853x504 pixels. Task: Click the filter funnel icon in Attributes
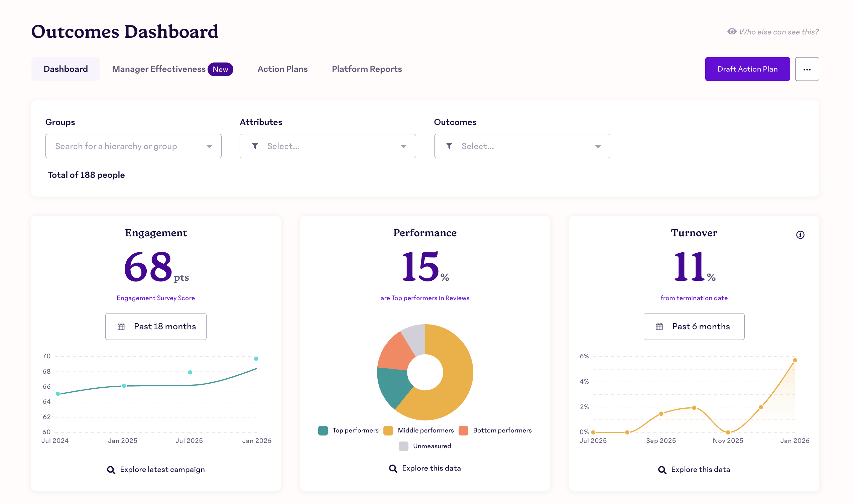tap(255, 146)
